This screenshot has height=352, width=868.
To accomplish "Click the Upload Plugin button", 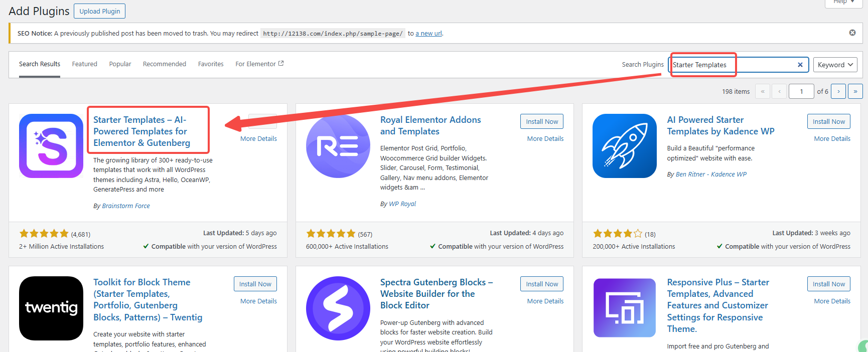I will pyautogui.click(x=99, y=11).
